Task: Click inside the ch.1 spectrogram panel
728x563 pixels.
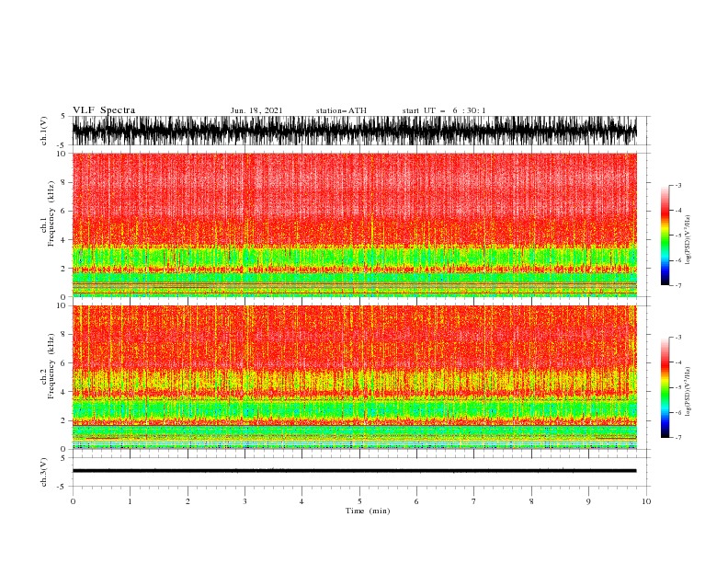Action: (x=354, y=224)
